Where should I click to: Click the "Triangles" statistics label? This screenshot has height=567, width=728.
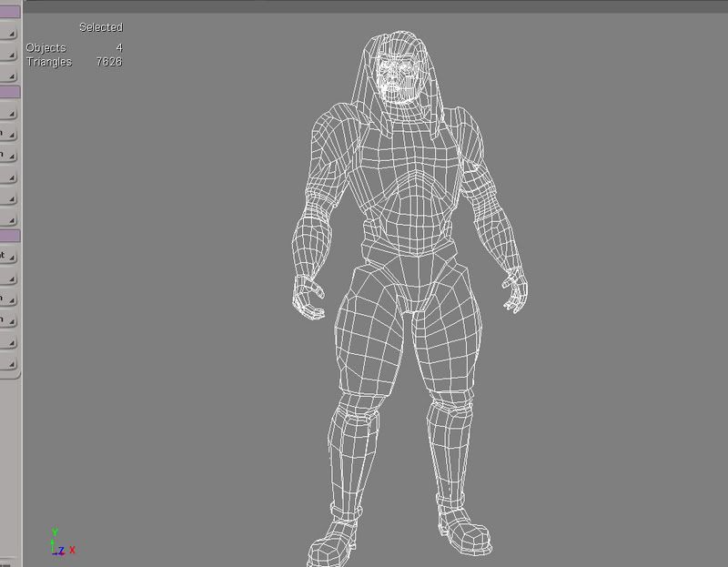pos(49,62)
